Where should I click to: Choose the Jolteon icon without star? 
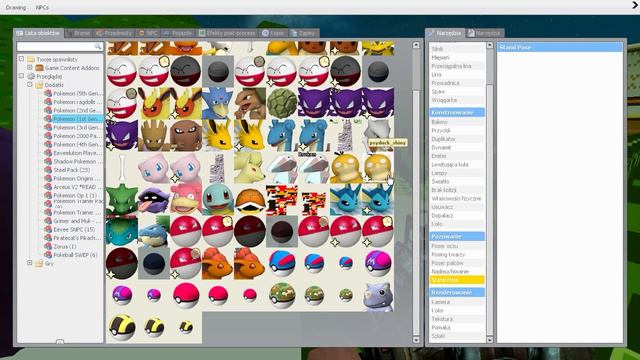tap(218, 136)
